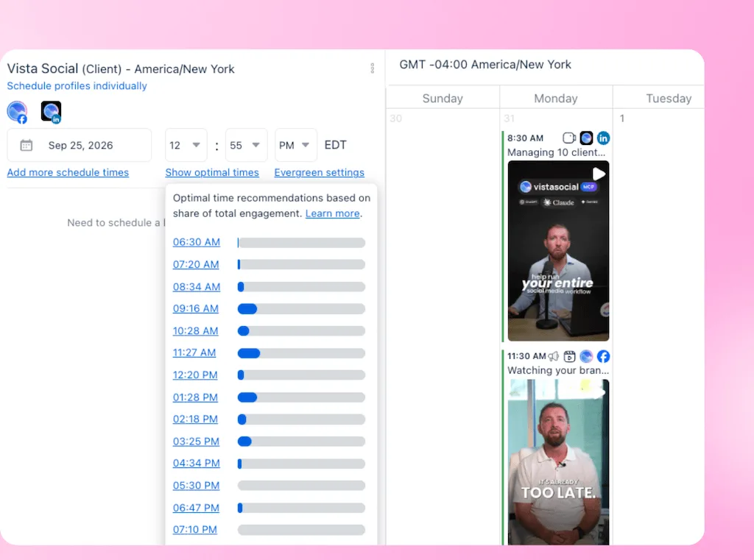Viewport: 754px width, 560px height.
Task: Choose optimal time 12:20 PM
Action: point(195,375)
